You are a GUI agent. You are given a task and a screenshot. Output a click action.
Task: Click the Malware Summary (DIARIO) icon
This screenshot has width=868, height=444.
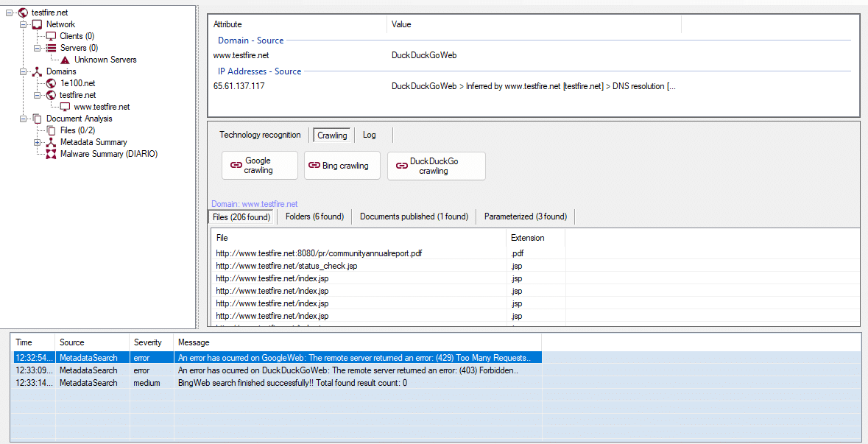[51, 154]
